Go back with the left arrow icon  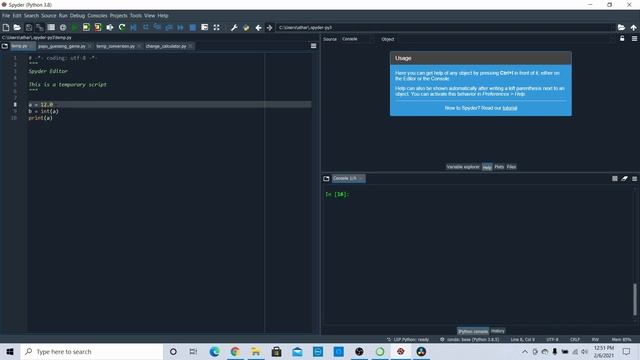coord(258,27)
